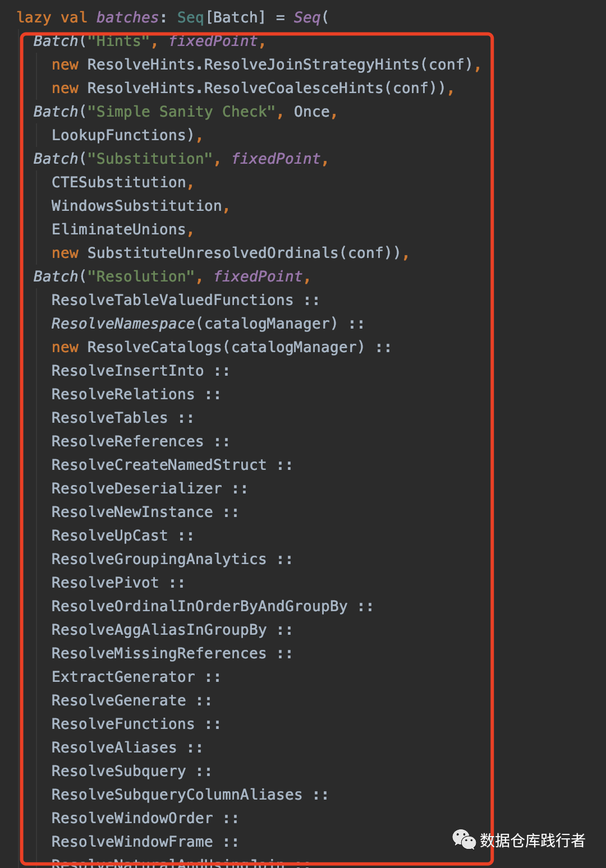Click the ResolveDeserializer rule
The height and width of the screenshot is (868, 606).
(136, 488)
